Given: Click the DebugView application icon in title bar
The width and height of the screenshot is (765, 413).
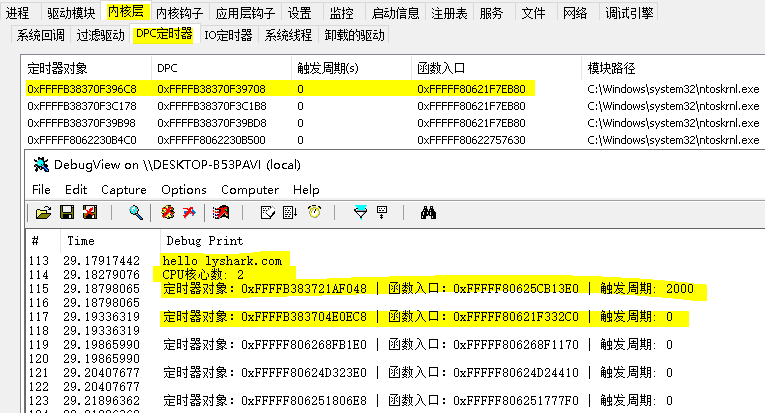Looking at the screenshot, I should click(x=41, y=165).
